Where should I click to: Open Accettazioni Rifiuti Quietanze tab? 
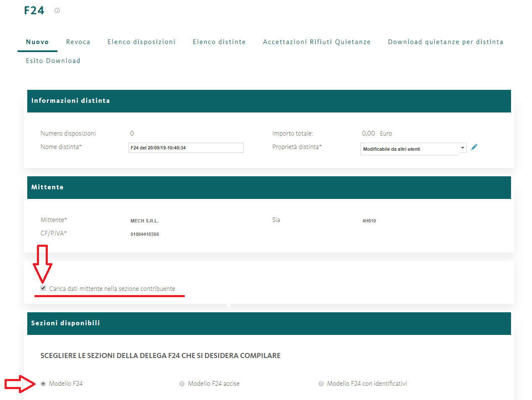317,42
